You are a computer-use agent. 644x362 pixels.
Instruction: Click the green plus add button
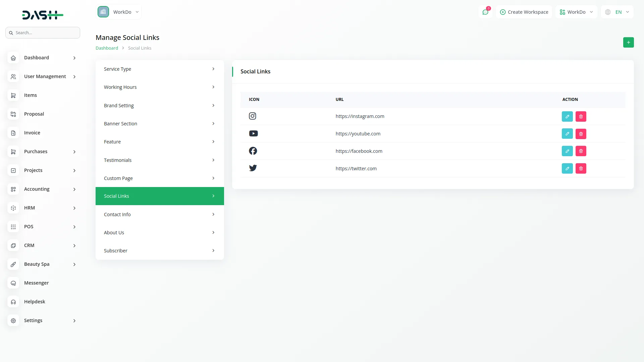(x=628, y=42)
